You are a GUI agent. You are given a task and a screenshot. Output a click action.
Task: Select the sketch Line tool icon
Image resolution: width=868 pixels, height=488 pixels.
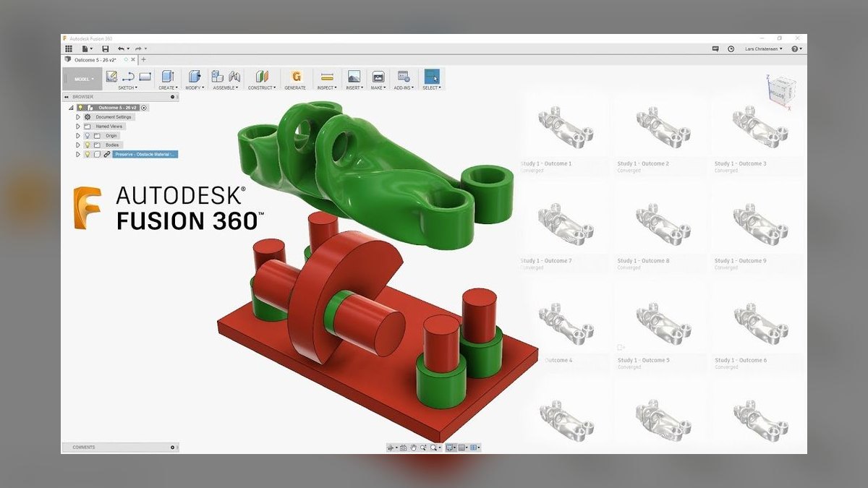tap(128, 76)
